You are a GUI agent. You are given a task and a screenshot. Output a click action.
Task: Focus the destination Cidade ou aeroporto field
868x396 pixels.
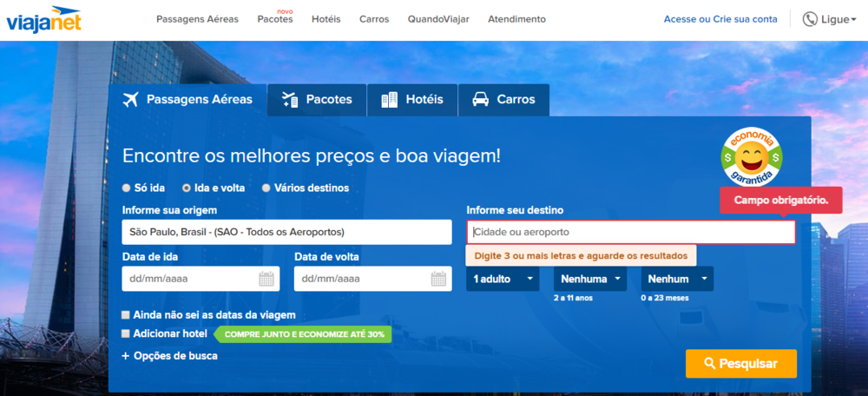pos(631,232)
